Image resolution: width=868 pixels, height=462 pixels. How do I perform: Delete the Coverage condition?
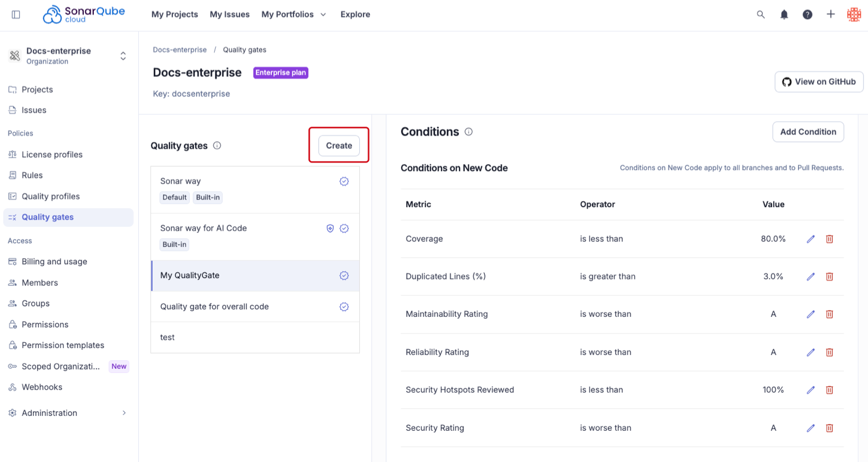[x=829, y=239]
